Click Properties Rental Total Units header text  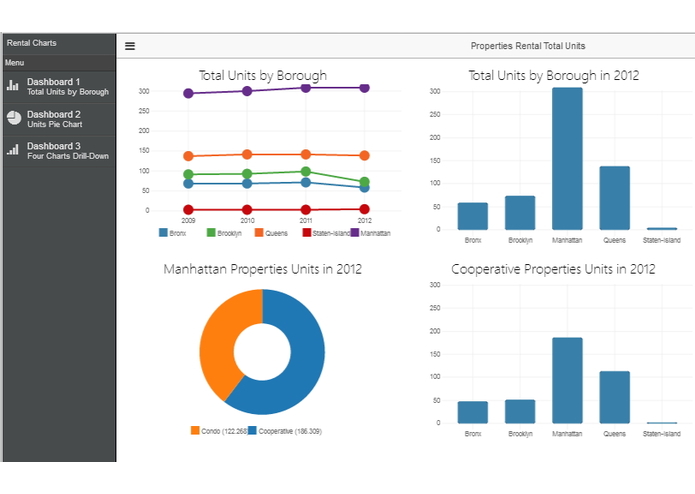527,46
